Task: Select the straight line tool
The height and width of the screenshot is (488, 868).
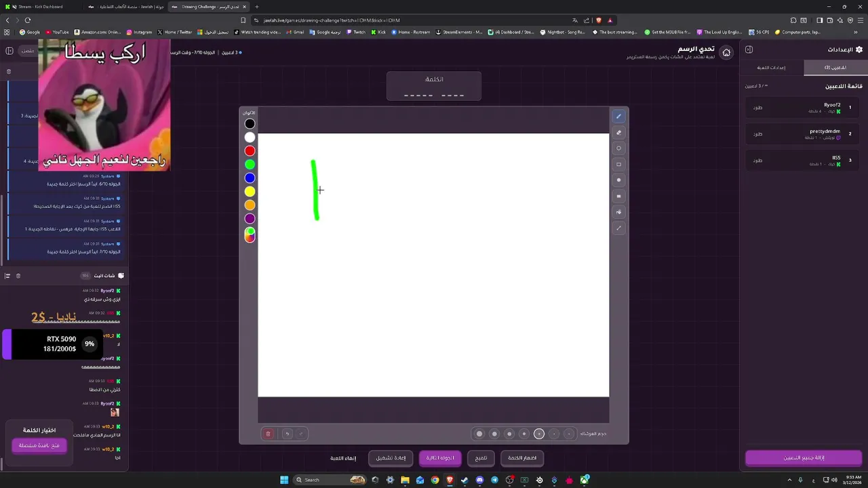Action: [x=618, y=228]
